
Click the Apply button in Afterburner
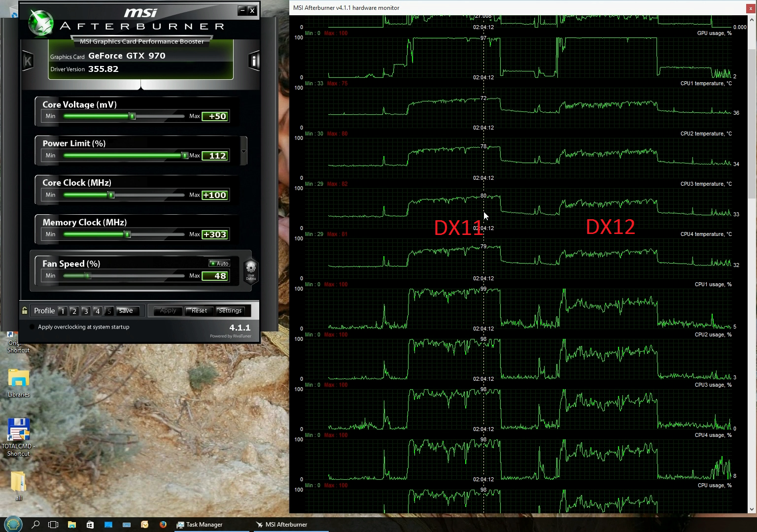click(x=168, y=311)
